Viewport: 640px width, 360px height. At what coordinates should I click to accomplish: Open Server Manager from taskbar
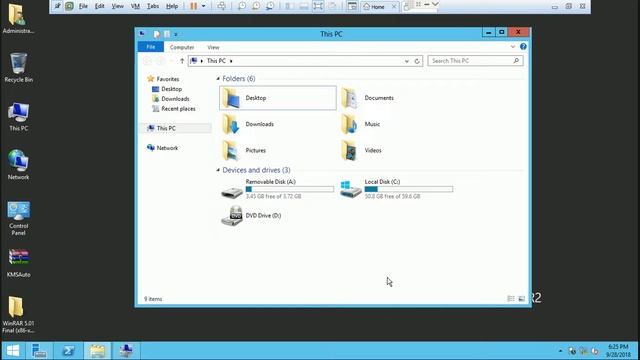click(39, 351)
